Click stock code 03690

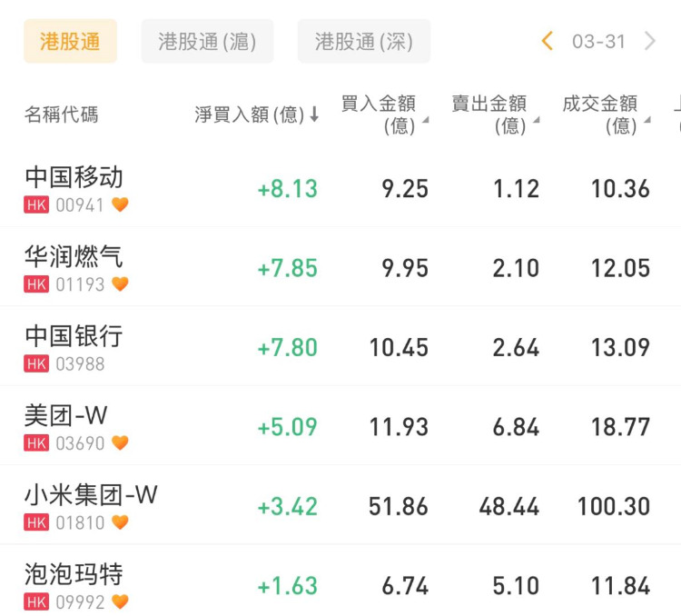80,443
